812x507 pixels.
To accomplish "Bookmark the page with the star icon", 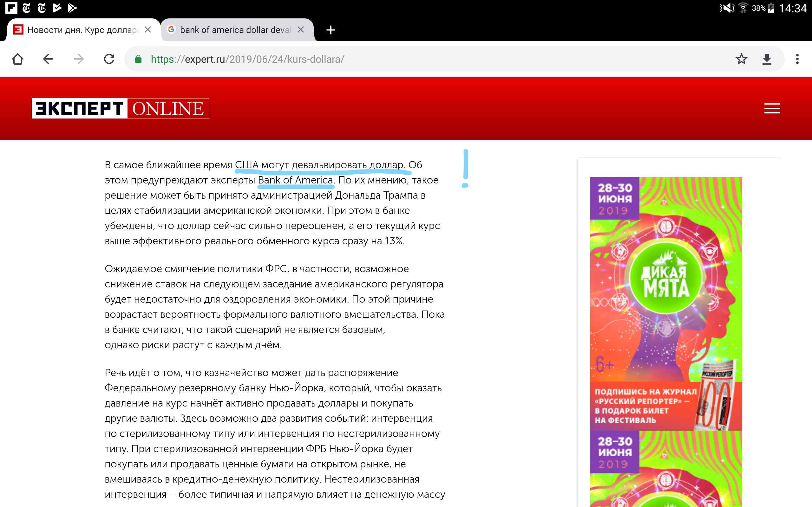I will pos(741,59).
